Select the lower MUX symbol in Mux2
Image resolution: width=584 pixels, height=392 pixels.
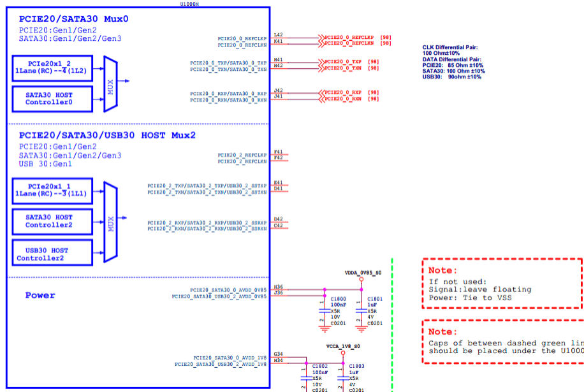[x=111, y=222]
